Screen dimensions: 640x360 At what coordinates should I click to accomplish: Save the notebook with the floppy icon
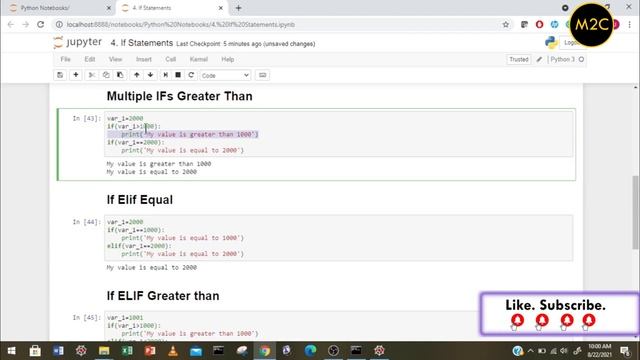pos(60,75)
